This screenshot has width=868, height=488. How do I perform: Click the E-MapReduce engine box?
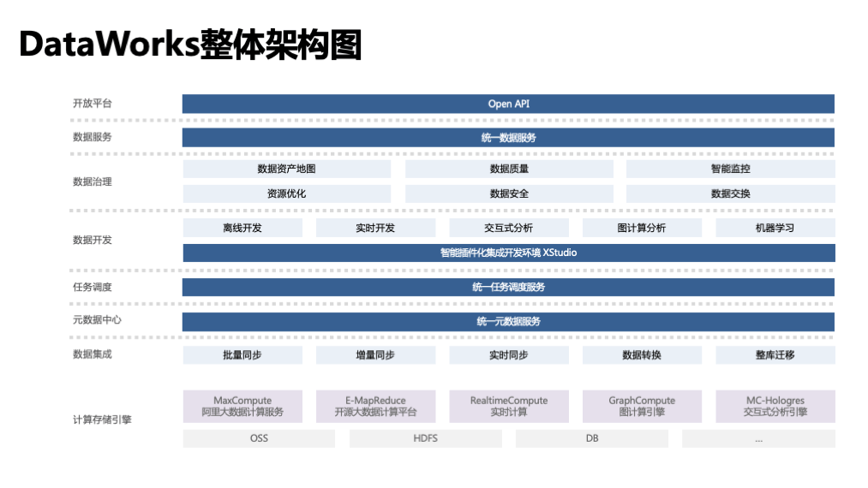click(375, 407)
